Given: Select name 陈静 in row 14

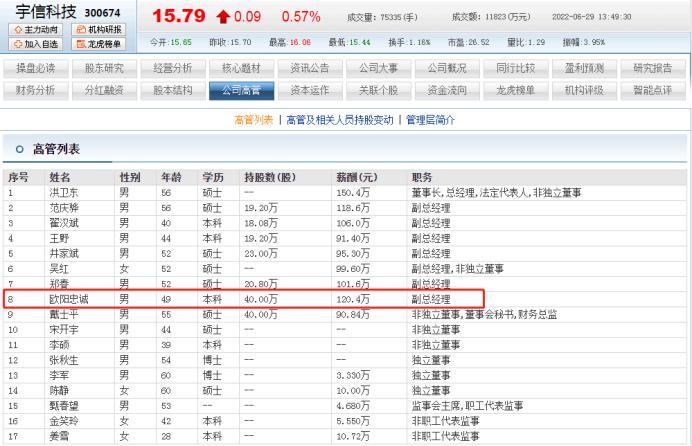Looking at the screenshot, I should click(x=59, y=390).
